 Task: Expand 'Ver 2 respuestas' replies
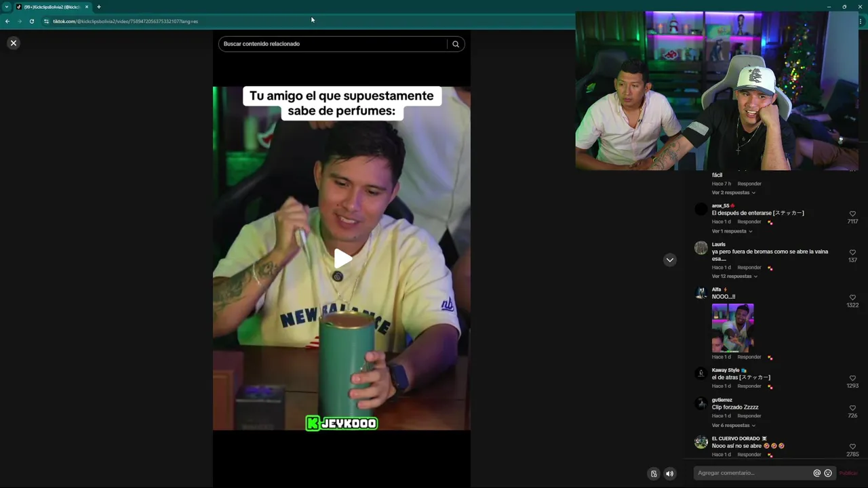[x=733, y=192]
